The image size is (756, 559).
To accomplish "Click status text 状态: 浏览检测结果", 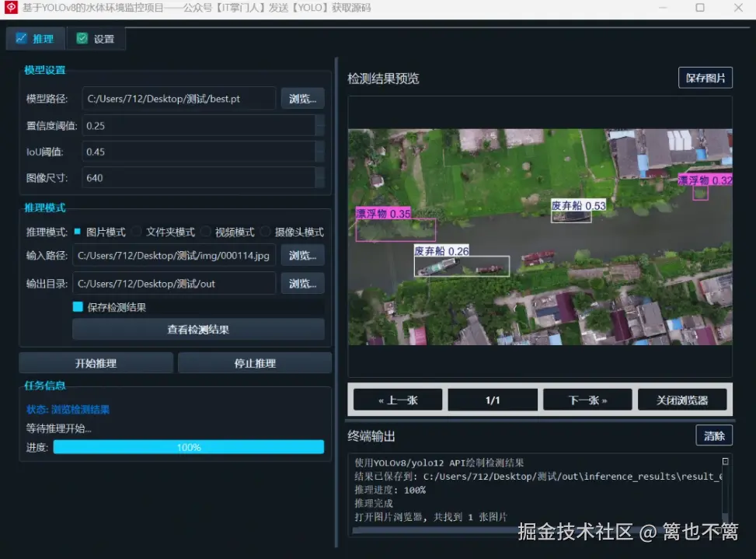I will coord(68,410).
